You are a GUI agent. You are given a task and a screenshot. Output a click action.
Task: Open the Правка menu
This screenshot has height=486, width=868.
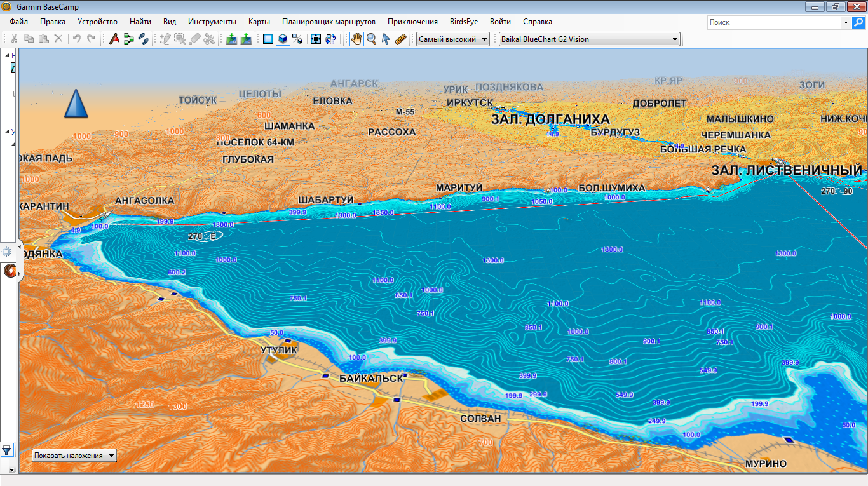pos(53,22)
